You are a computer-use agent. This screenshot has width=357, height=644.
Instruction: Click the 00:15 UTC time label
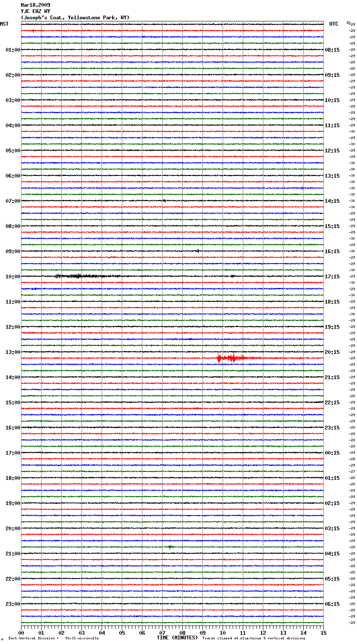(x=332, y=453)
